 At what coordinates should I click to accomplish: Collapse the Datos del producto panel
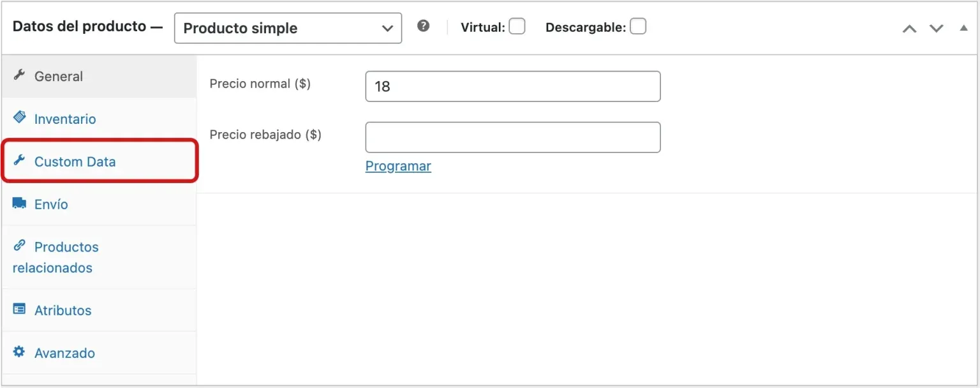[x=963, y=28]
